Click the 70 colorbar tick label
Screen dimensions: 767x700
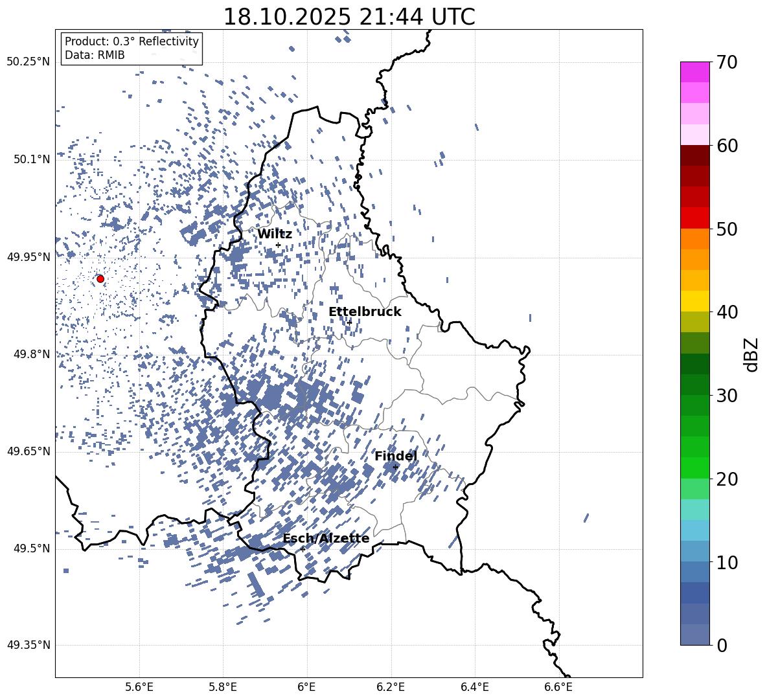click(727, 62)
